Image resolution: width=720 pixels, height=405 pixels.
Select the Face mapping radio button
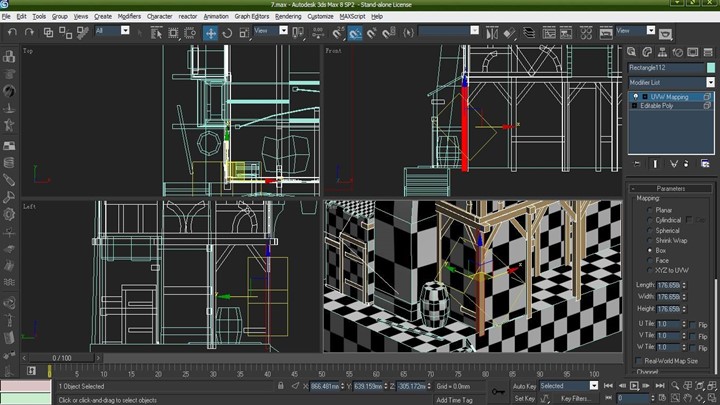pyautogui.click(x=649, y=260)
